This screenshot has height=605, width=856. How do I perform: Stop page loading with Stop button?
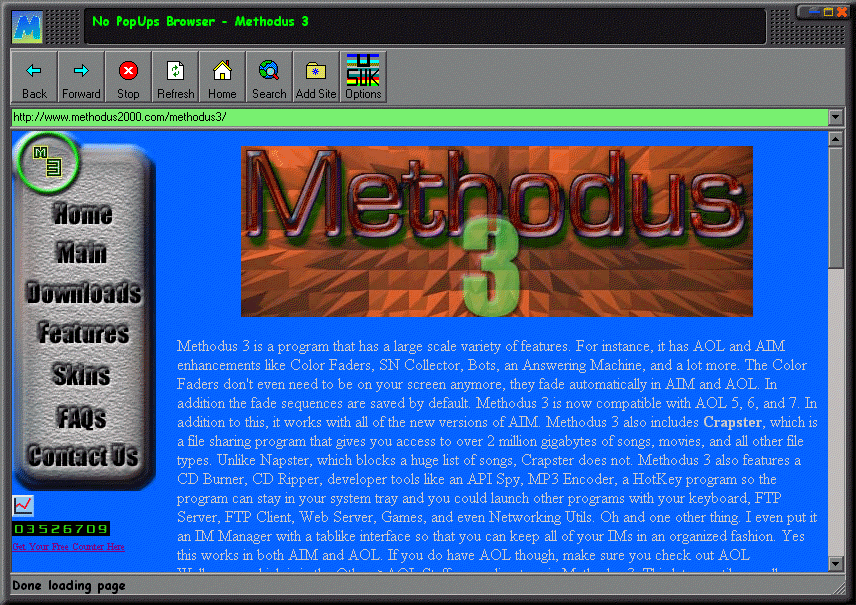coord(128,77)
